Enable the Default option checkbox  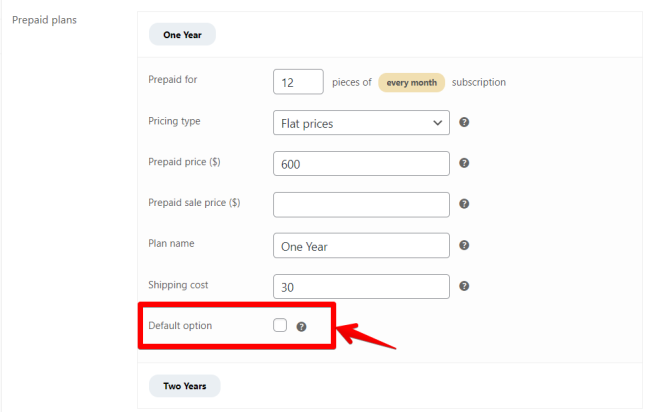click(x=280, y=325)
